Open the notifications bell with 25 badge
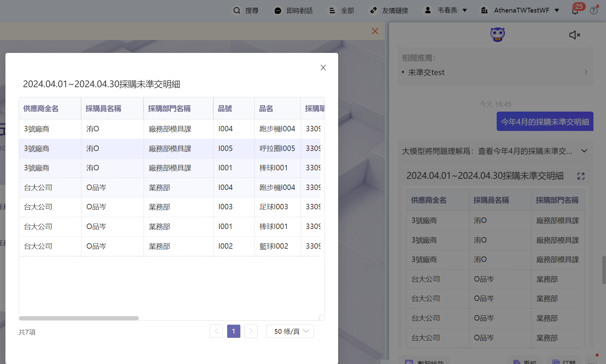 pyautogui.click(x=575, y=11)
